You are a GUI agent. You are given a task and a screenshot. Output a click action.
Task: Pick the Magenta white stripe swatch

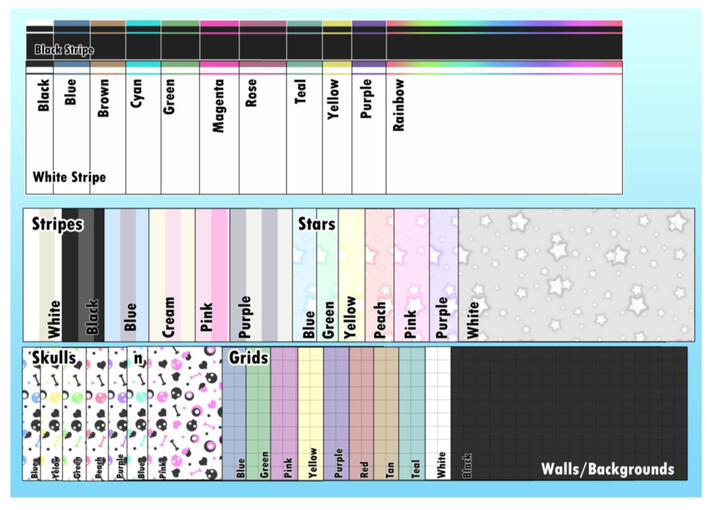(218, 130)
